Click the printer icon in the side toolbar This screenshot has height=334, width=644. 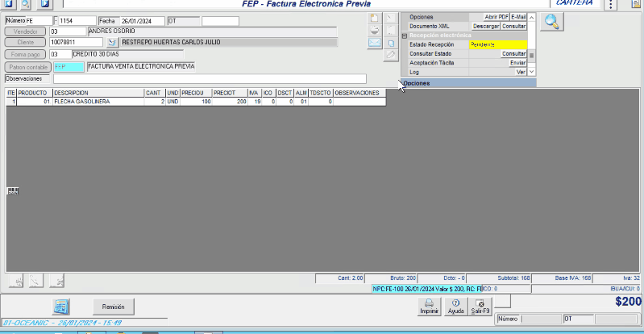374,31
